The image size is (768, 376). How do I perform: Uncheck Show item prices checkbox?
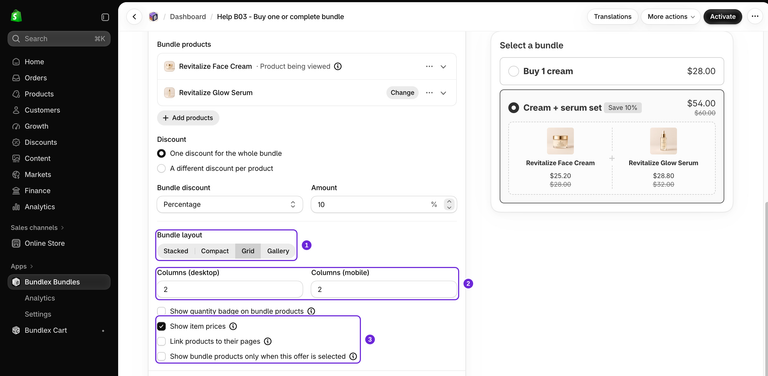click(161, 326)
